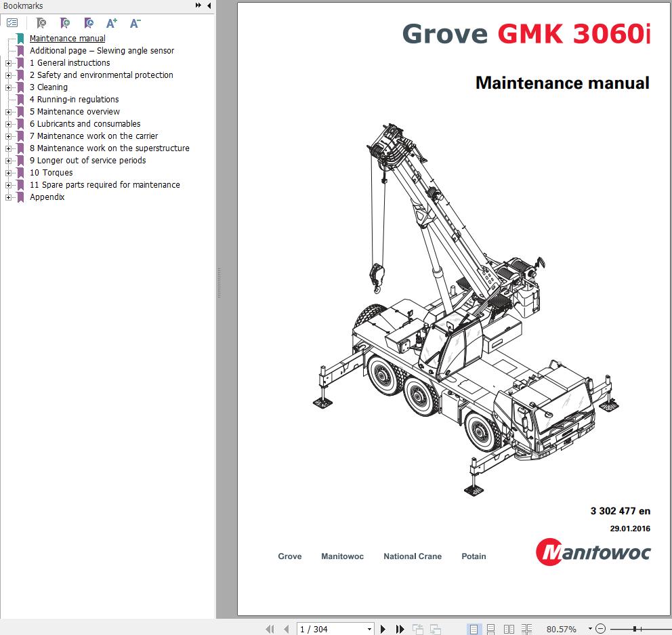The image size is (672, 635).
Task: Click the zoom level slider
Action: click(634, 629)
